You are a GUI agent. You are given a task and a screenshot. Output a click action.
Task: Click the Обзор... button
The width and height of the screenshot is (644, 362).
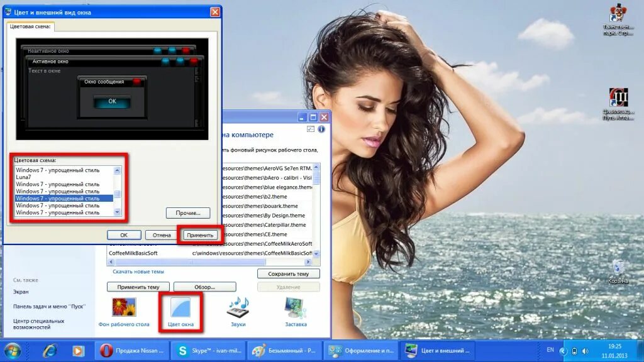tap(204, 287)
